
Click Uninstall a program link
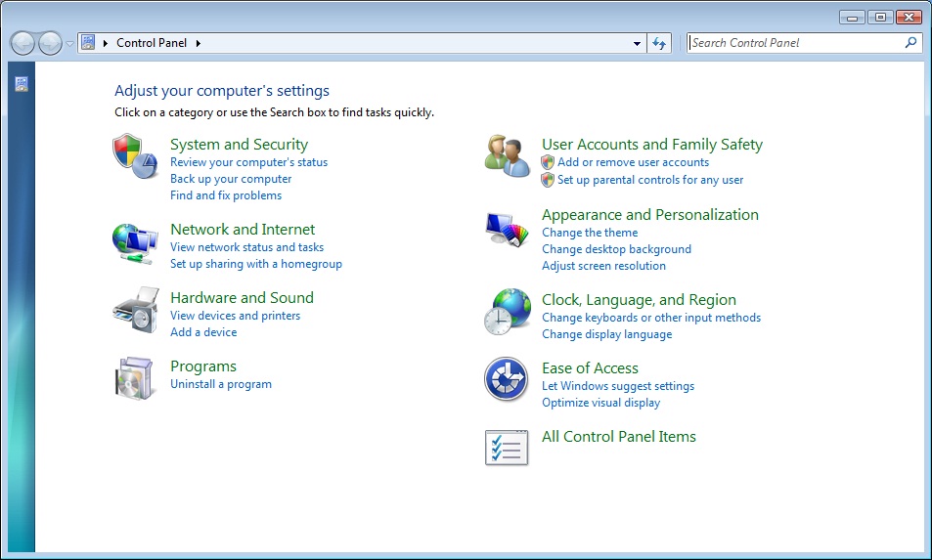pyautogui.click(x=221, y=384)
